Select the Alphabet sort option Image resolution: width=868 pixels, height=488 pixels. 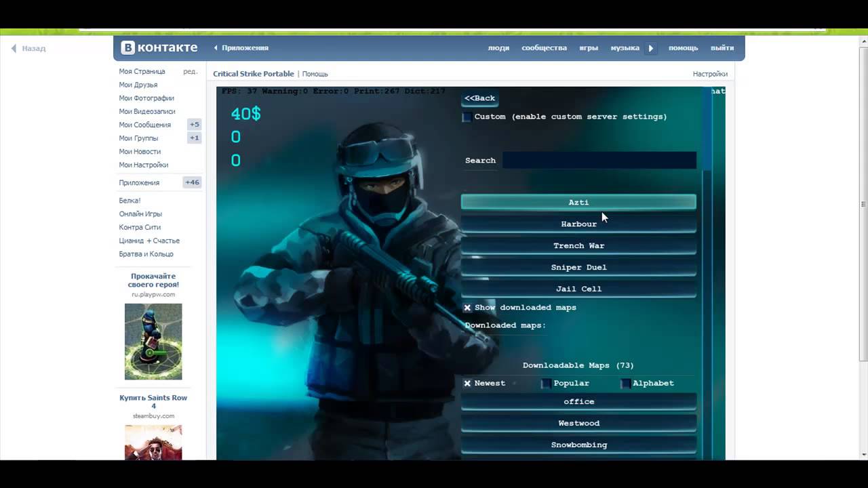point(625,384)
